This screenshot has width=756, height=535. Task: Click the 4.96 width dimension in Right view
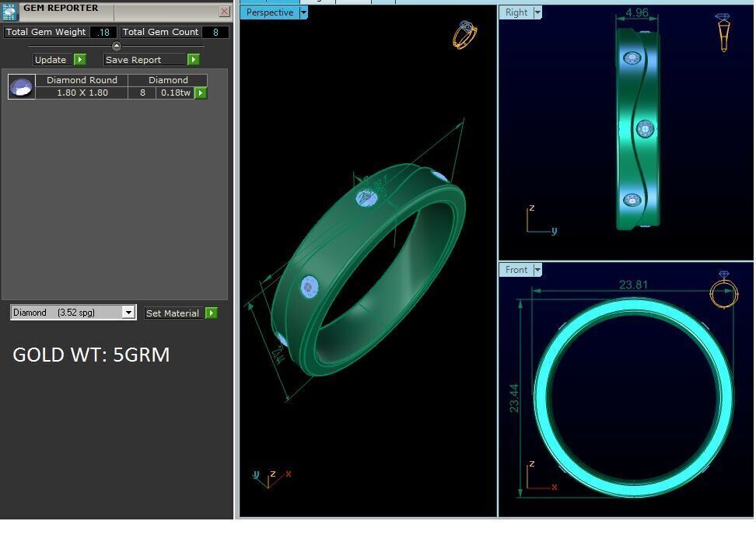point(637,12)
